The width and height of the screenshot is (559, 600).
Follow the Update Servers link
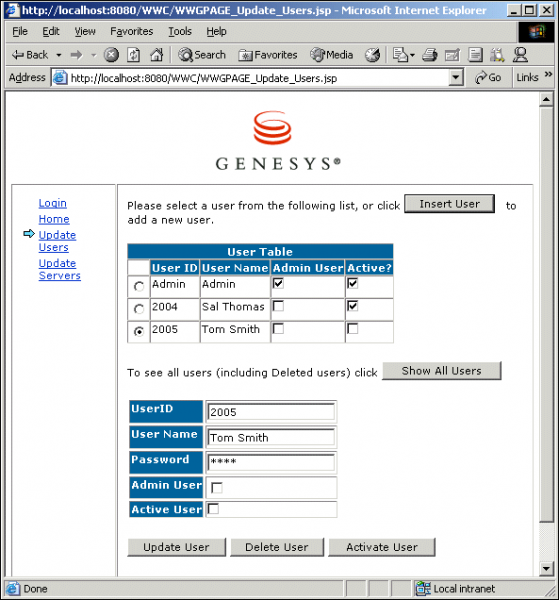coord(60,269)
